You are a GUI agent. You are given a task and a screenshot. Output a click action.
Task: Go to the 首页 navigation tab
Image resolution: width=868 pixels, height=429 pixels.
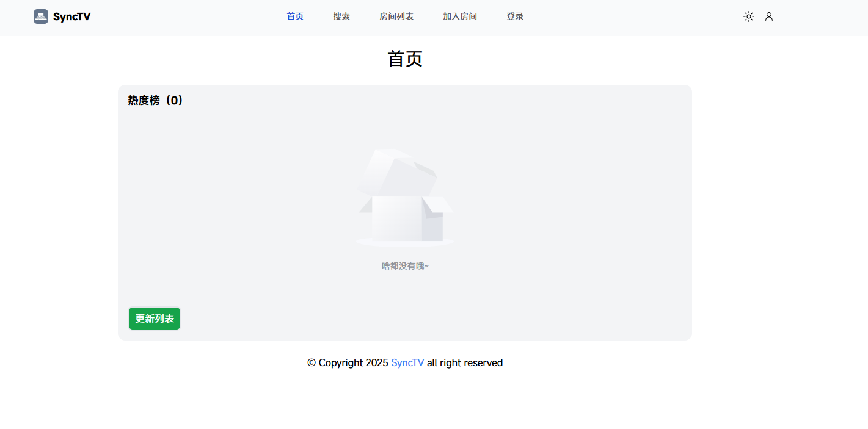(295, 16)
